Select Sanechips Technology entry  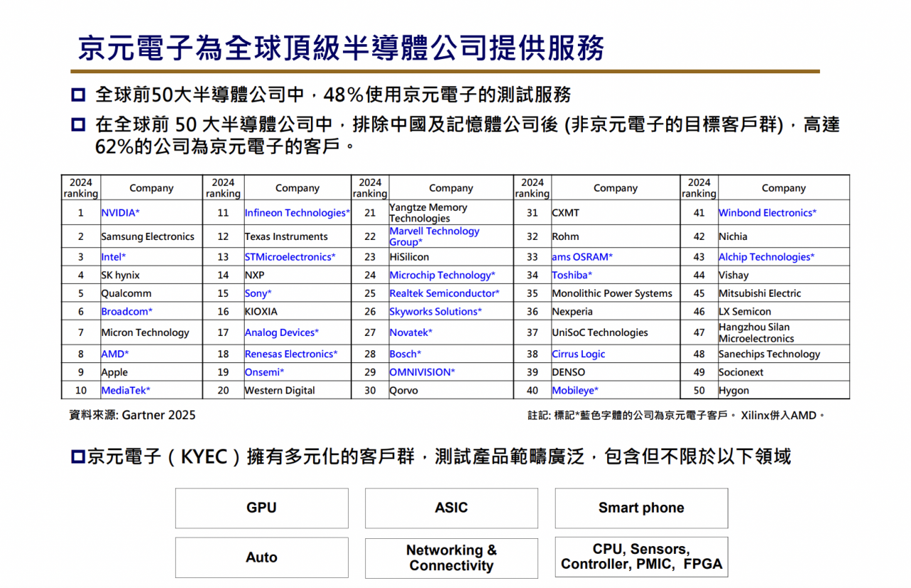pyautogui.click(x=784, y=354)
